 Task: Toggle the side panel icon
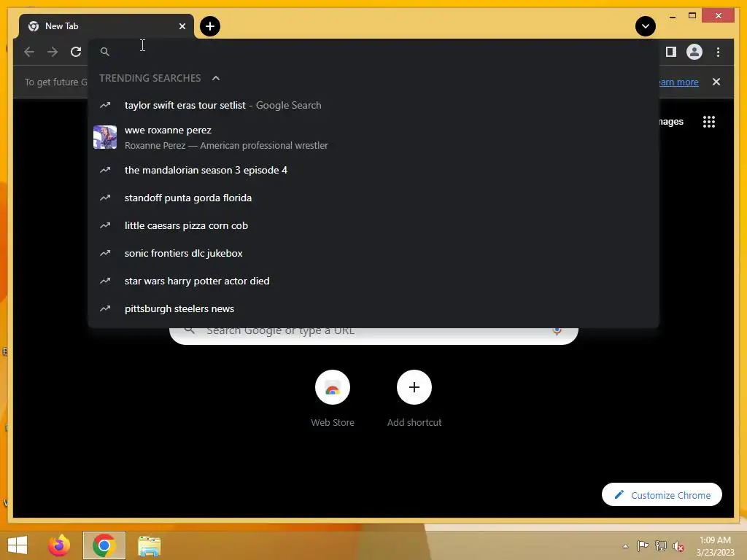671,52
